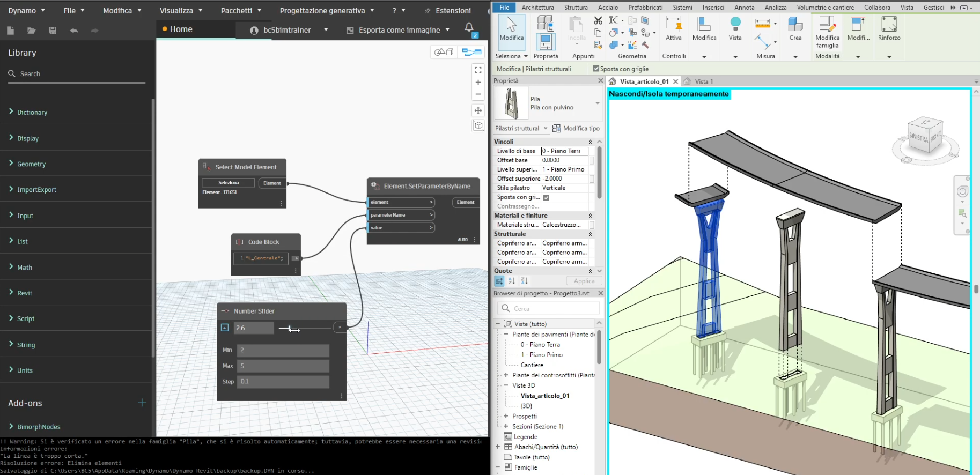Click Add-ons plus icon in Library
980x475 pixels.
(142, 403)
